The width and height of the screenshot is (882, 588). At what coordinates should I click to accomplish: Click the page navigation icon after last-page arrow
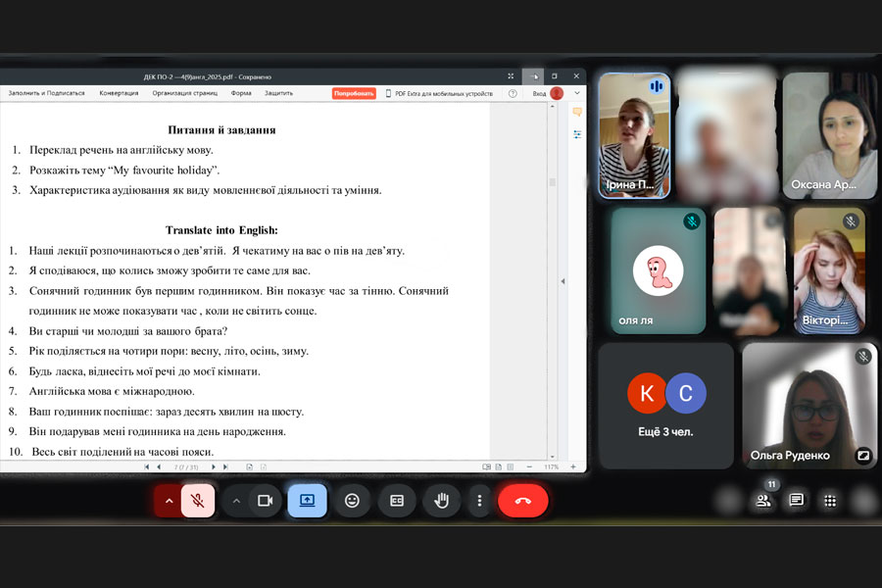[250, 467]
